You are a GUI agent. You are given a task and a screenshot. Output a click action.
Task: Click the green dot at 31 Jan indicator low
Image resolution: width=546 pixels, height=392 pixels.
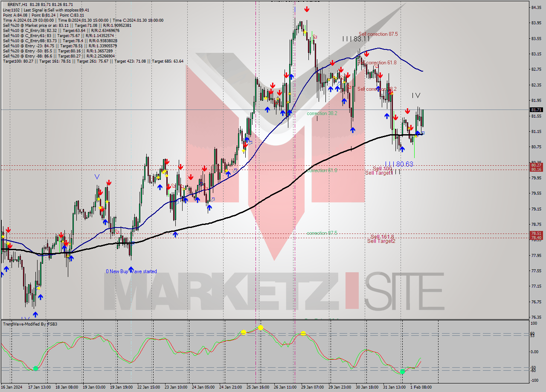point(403,372)
